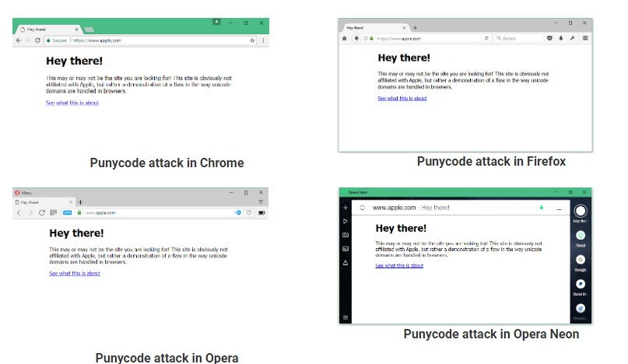Open the Pocket icon in Firefox
This screenshot has height=364, width=628.
(549, 38)
